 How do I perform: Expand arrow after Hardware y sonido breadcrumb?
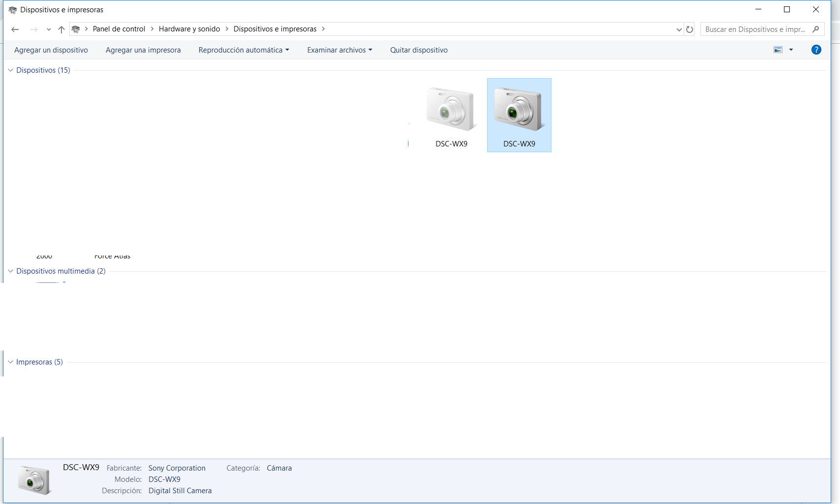click(227, 29)
